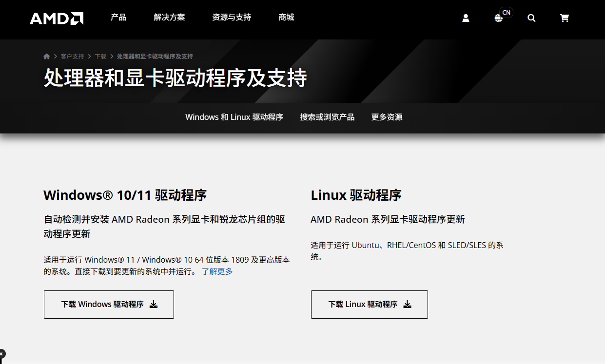Open the 商城 menu
This screenshot has width=605, height=364.
click(x=286, y=18)
